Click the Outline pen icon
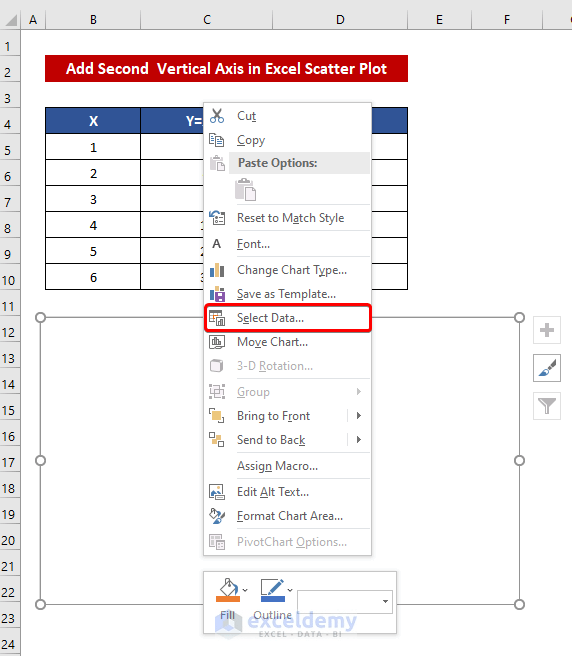Screen dimensions: 572x656 click(x=272, y=590)
